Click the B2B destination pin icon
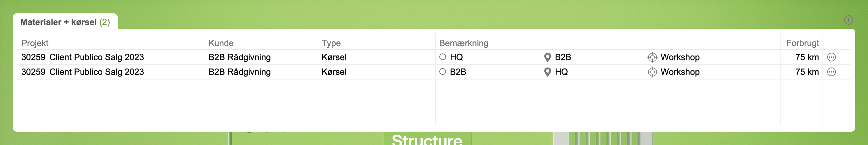 point(547,57)
